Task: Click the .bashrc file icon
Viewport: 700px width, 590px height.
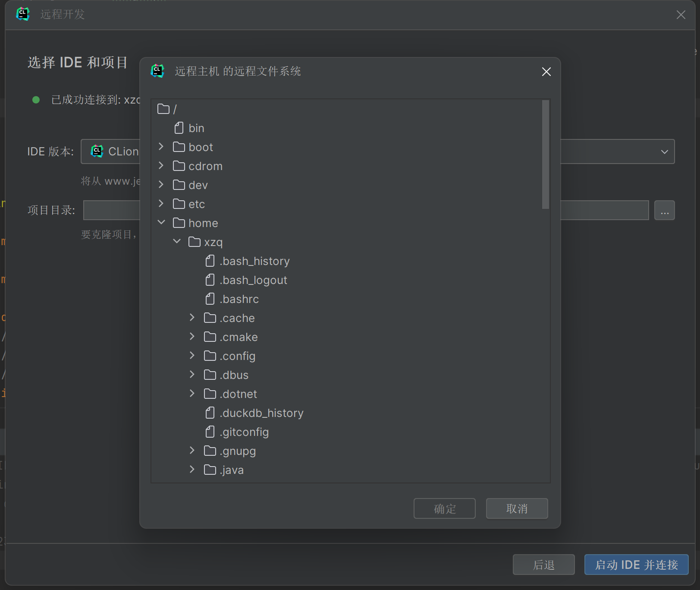Action: [210, 299]
